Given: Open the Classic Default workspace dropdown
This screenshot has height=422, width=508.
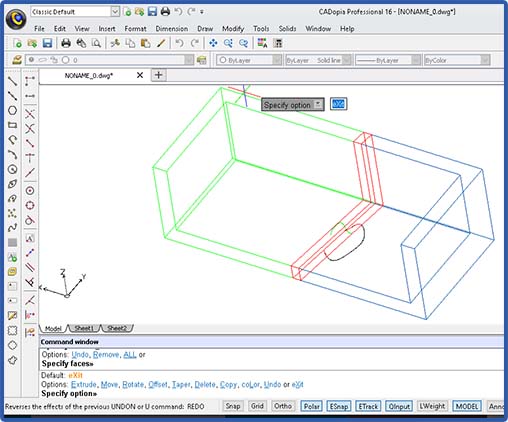Looking at the screenshot, I should [x=115, y=12].
